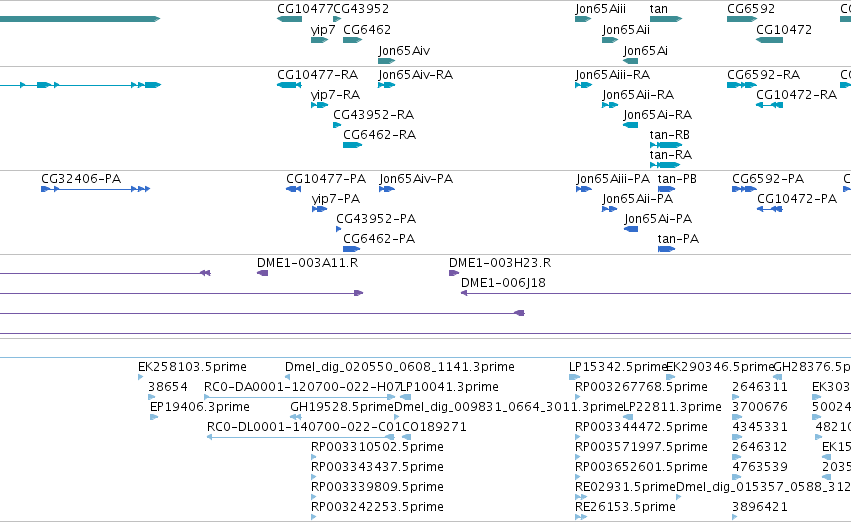Select the Jon65Aii-PA protein label

pos(638,199)
